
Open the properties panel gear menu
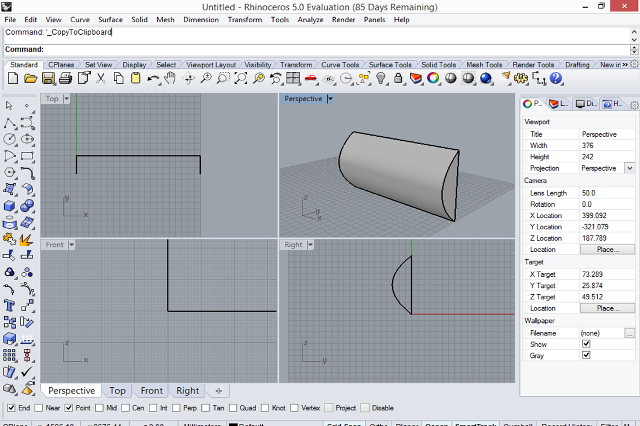(634, 105)
